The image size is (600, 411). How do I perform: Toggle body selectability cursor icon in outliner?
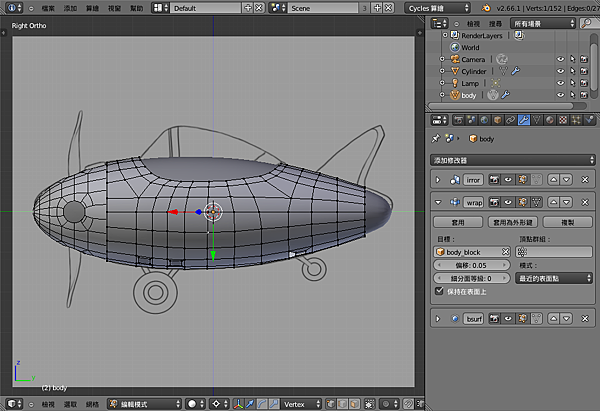click(572, 95)
